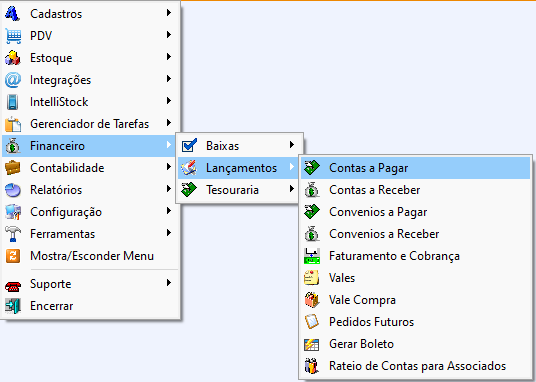Image resolution: width=536 pixels, height=382 pixels.
Task: Click the PDV shopping cart icon
Action: pyautogui.click(x=13, y=36)
